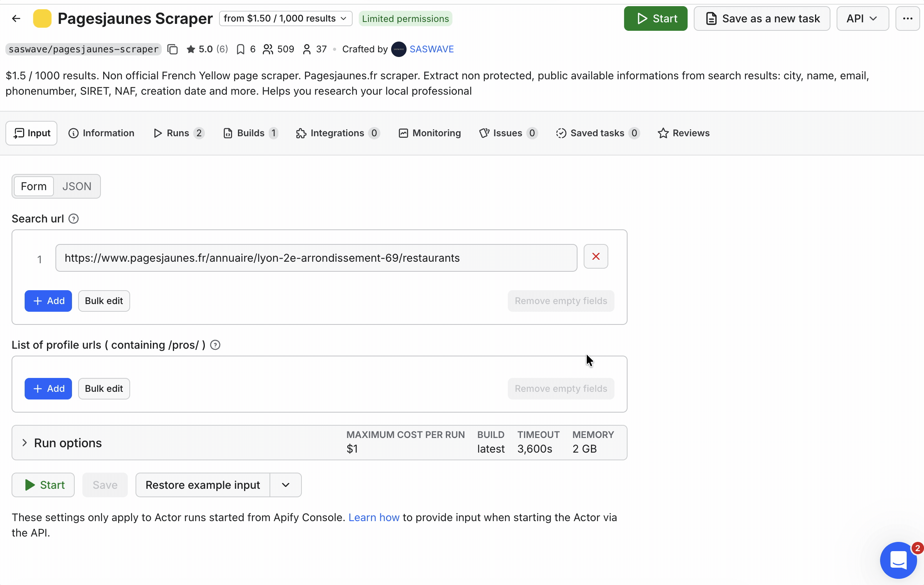The height and width of the screenshot is (585, 924).
Task: Open pricing dropdown from $1.50 / 1,000 results
Action: (286, 18)
